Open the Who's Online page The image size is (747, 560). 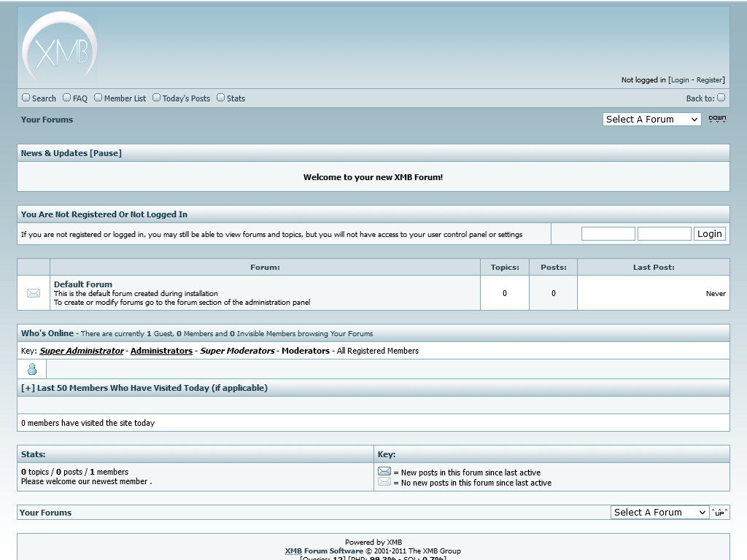[47, 333]
